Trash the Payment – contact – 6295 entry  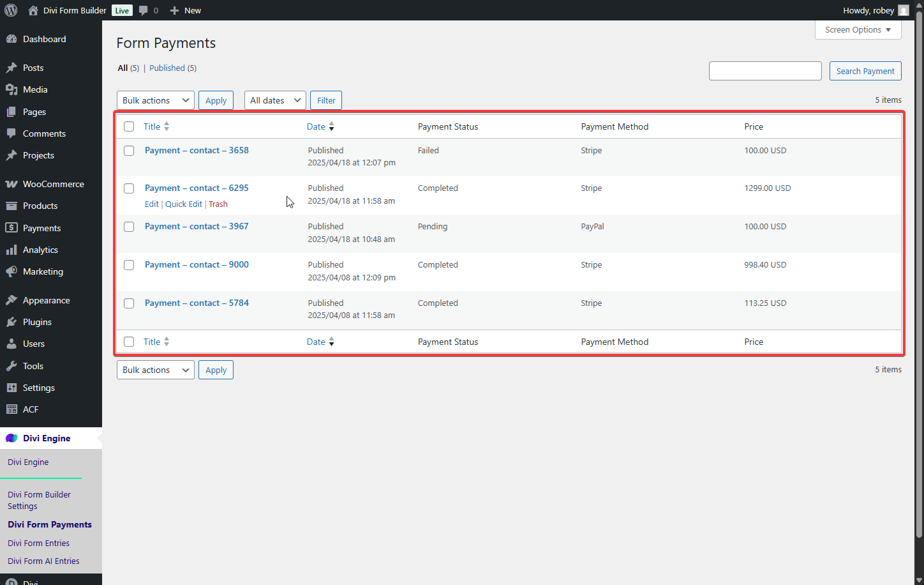[x=218, y=204]
